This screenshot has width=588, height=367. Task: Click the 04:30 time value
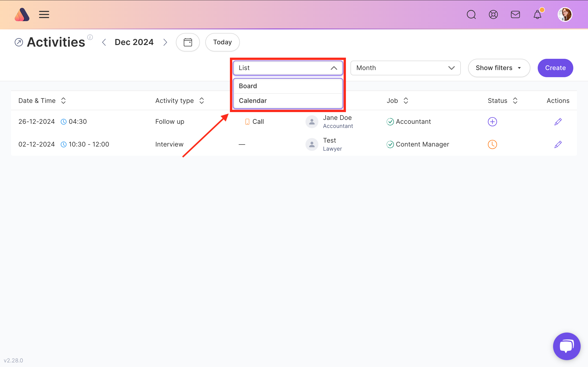click(78, 121)
